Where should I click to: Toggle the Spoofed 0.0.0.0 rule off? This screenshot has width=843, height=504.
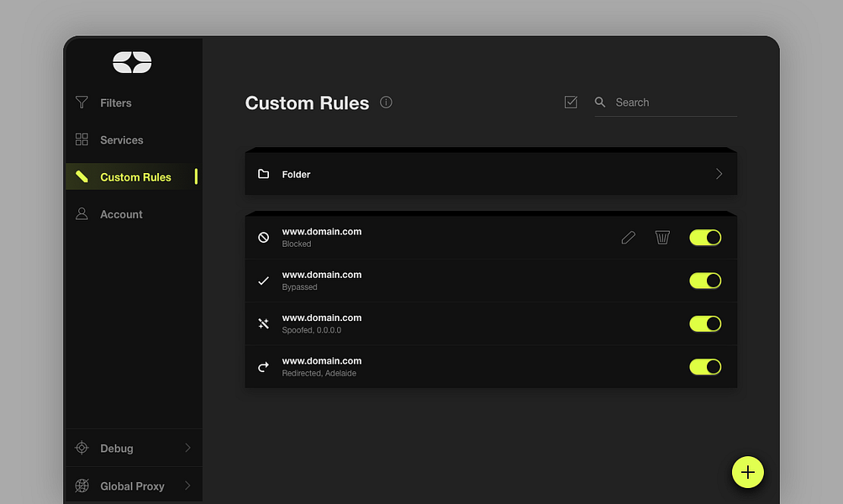coord(705,323)
